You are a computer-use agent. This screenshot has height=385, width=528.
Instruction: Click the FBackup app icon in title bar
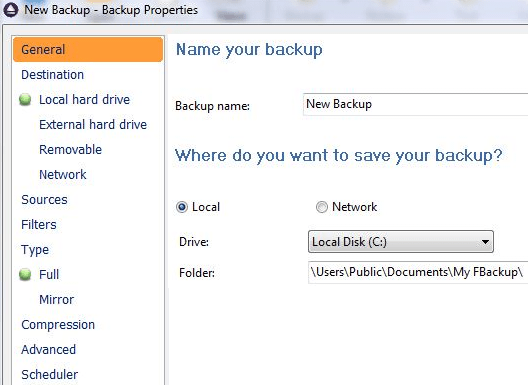pos(11,10)
